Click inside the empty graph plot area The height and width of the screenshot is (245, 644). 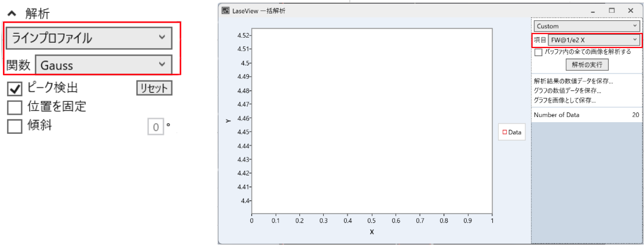coord(371,120)
